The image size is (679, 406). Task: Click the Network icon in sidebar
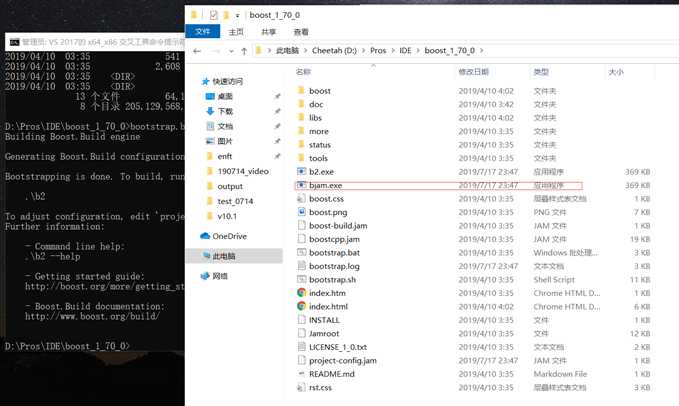205,276
